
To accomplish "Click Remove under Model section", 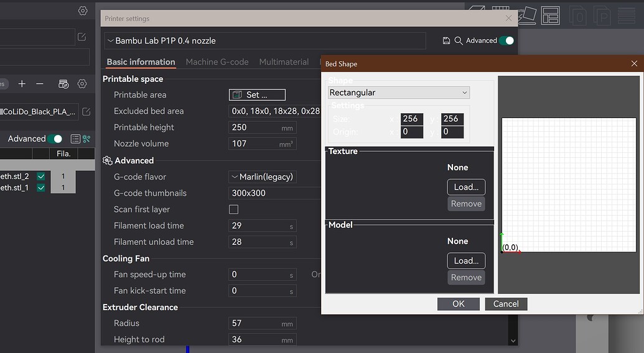I will [x=466, y=278].
